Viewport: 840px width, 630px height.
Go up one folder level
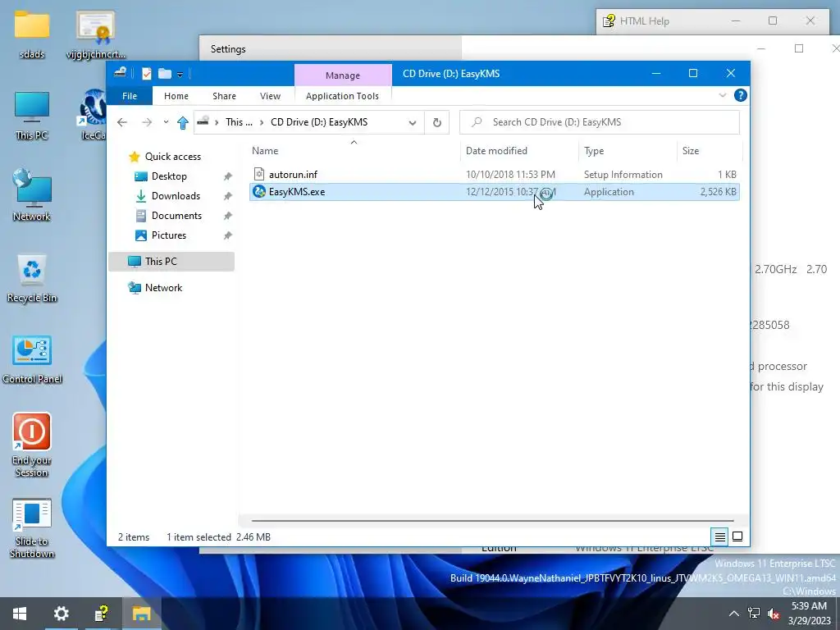[x=183, y=123]
